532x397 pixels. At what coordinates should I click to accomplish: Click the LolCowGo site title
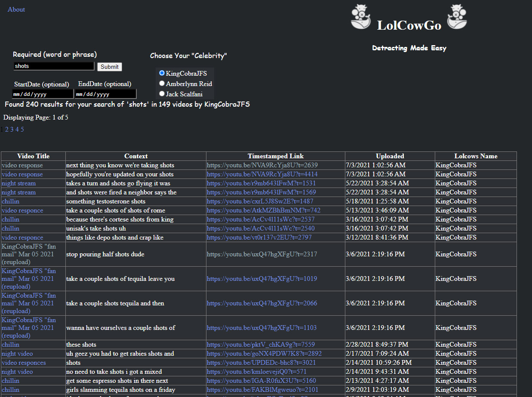(x=409, y=25)
